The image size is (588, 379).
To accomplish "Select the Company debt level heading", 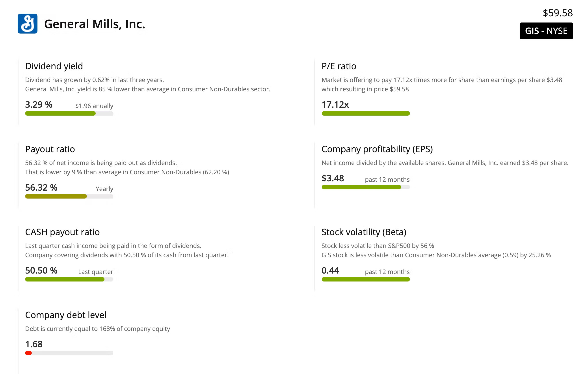I will coord(66,315).
